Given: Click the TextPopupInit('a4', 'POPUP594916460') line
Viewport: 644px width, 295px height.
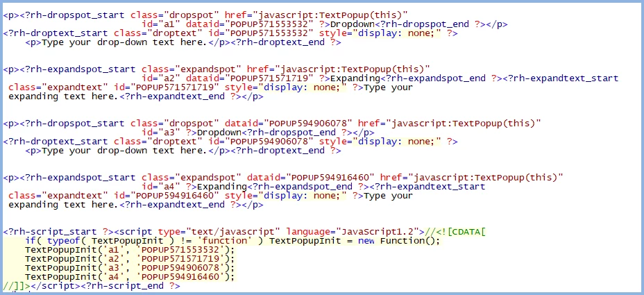Looking at the screenshot, I should pos(129,277).
